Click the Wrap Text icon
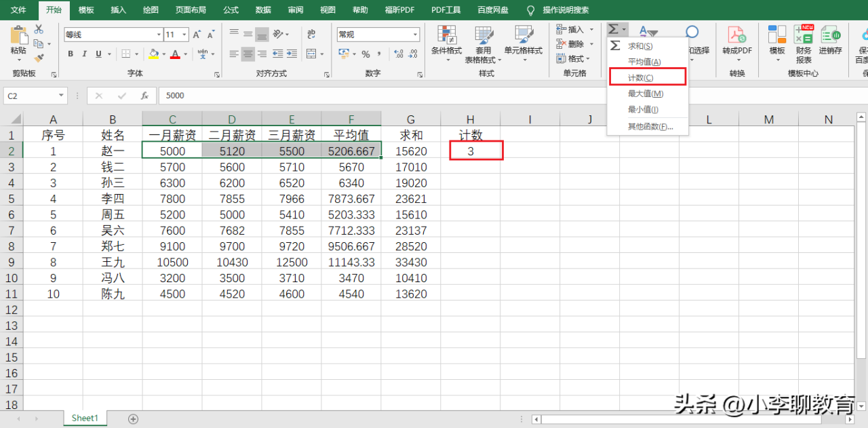The image size is (868, 428). point(311,34)
